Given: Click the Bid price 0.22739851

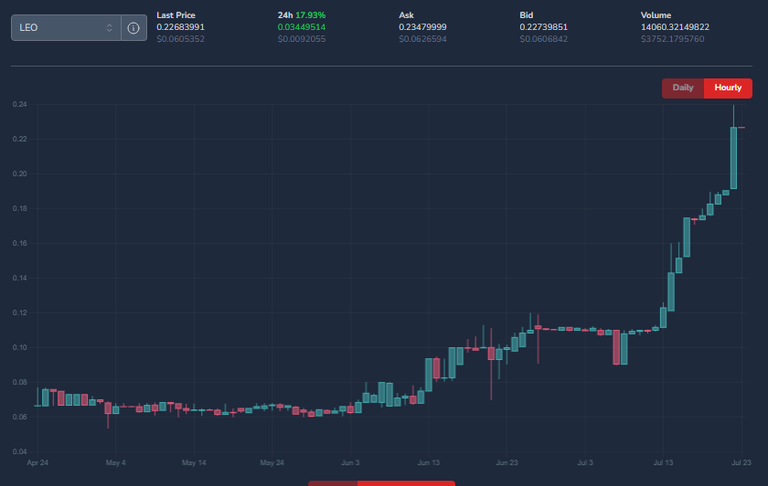Looking at the screenshot, I should [x=544, y=27].
